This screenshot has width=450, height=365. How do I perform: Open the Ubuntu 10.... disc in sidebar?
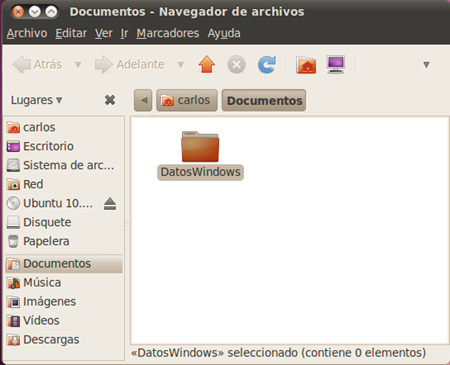click(x=50, y=203)
